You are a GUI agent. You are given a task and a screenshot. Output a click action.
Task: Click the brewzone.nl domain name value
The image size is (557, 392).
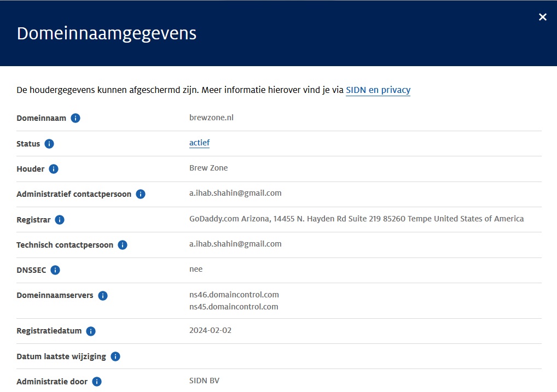[211, 118]
